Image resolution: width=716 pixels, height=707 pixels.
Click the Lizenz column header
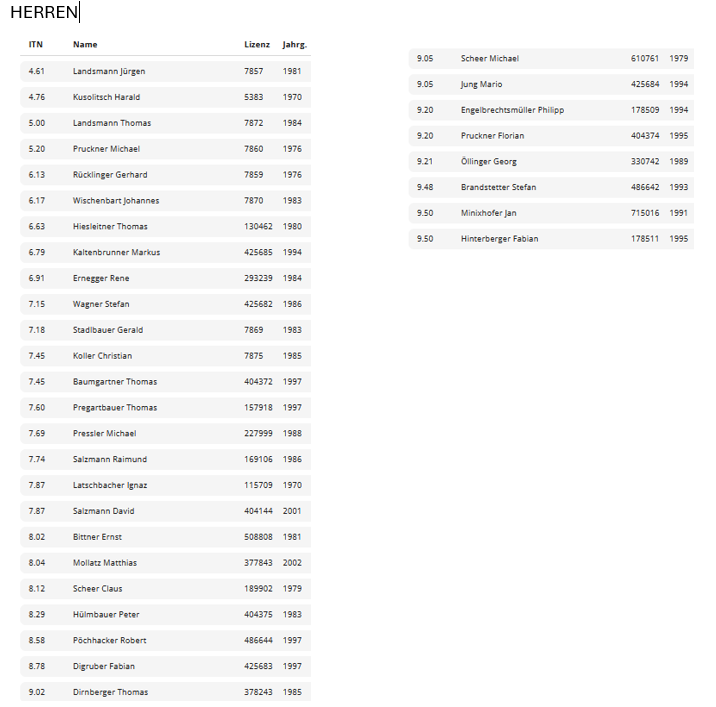[x=257, y=45]
